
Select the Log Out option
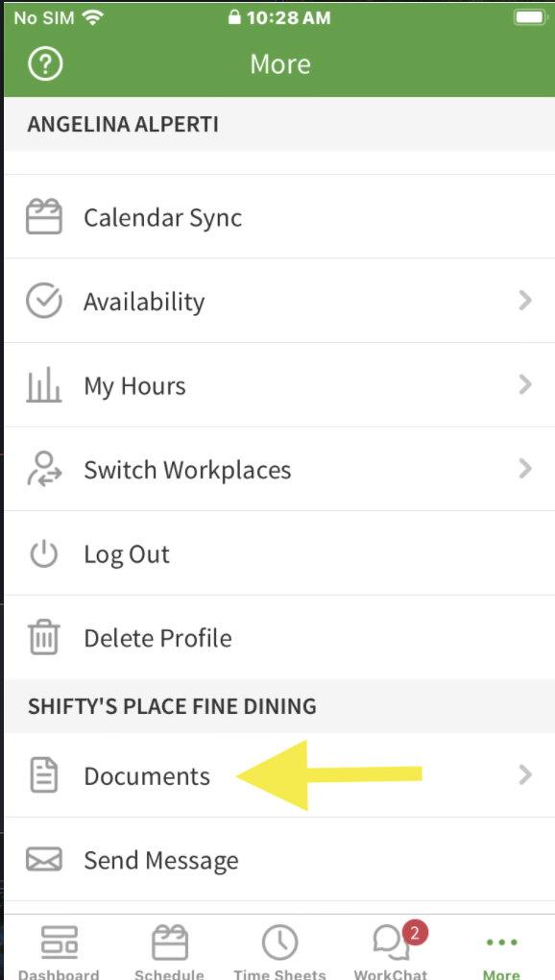(279, 553)
